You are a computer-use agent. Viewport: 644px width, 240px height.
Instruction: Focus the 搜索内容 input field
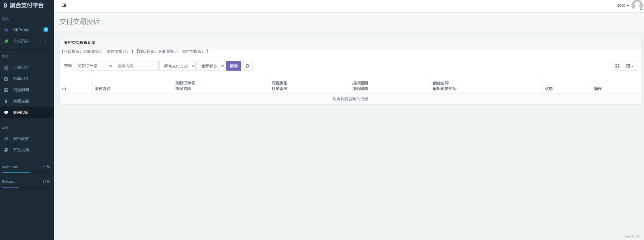[x=136, y=66]
